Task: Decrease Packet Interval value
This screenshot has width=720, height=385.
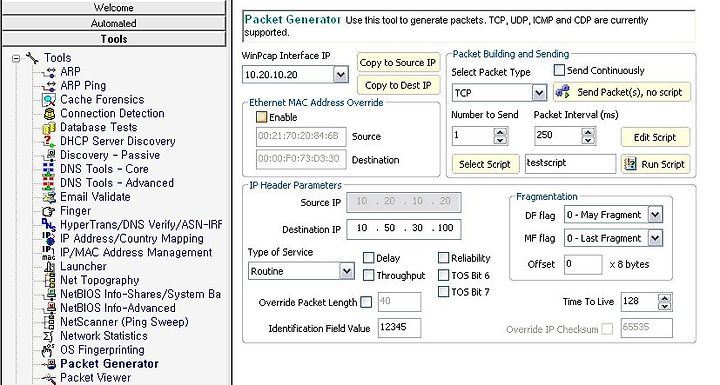Action: (x=588, y=141)
